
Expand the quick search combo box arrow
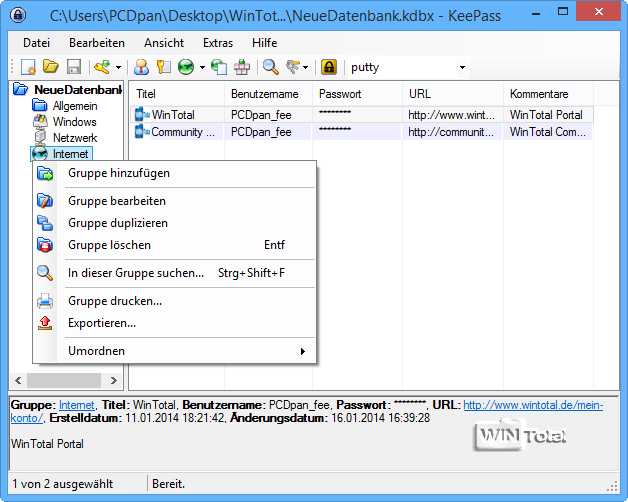[x=462, y=67]
